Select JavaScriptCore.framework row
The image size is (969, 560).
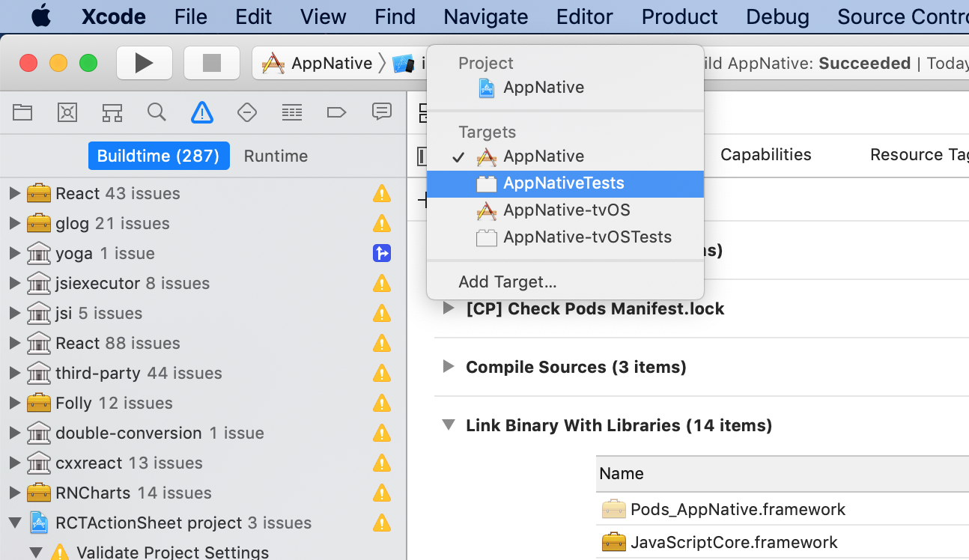click(783, 542)
